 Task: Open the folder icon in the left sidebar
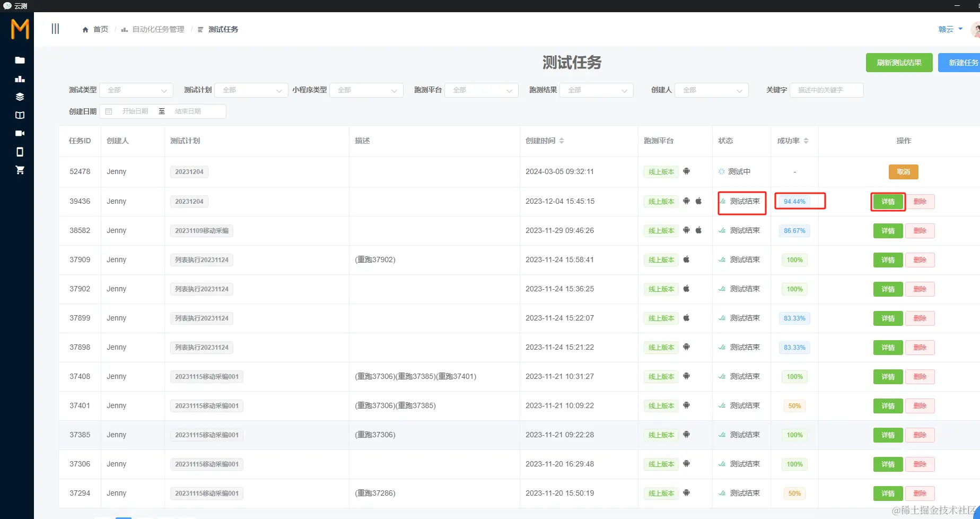point(20,60)
